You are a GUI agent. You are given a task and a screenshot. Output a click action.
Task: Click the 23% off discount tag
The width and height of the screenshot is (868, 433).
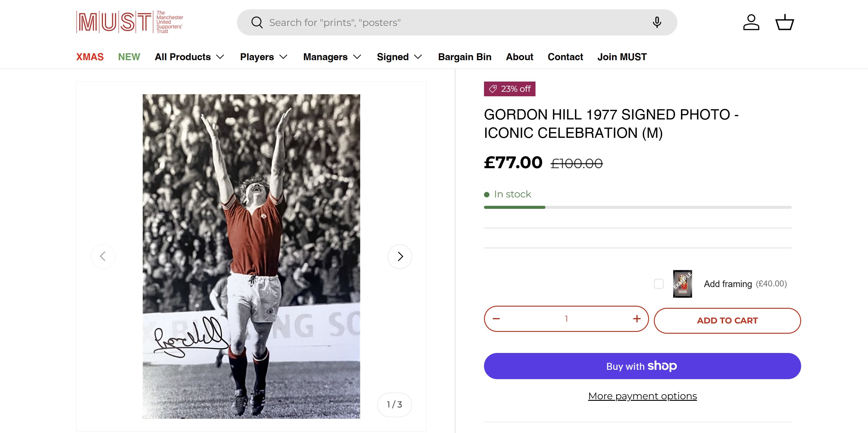click(x=510, y=89)
